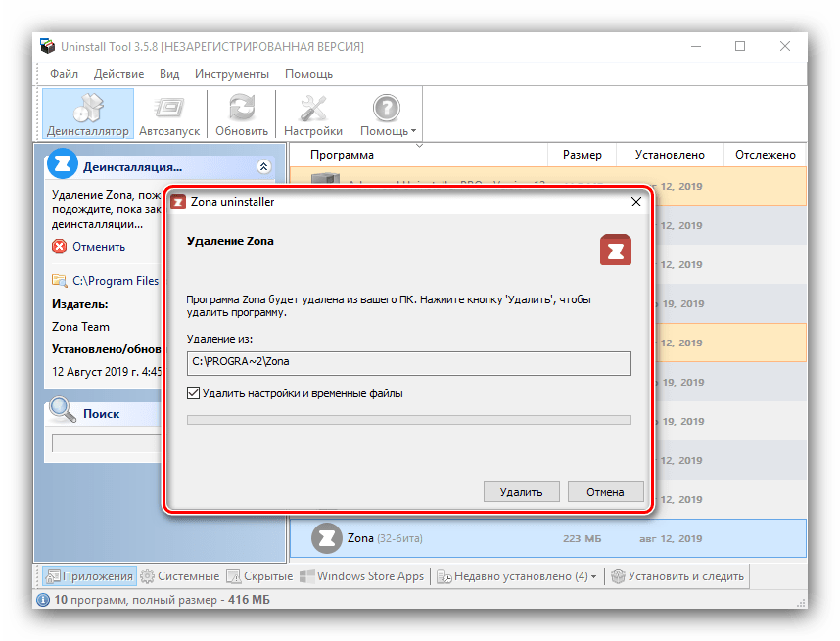840x641 pixels.
Task: Close the Zona uninstaller dialog
Action: 636,202
